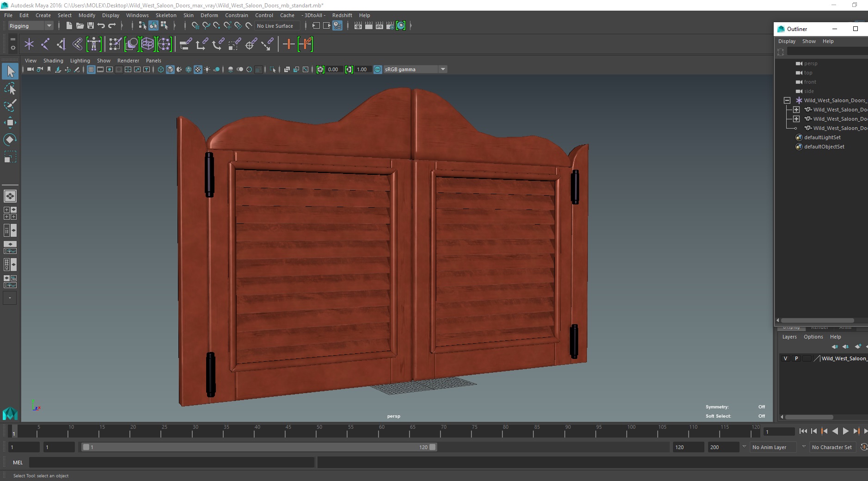Click the MEL command line input
868x481 pixels.
point(171,462)
